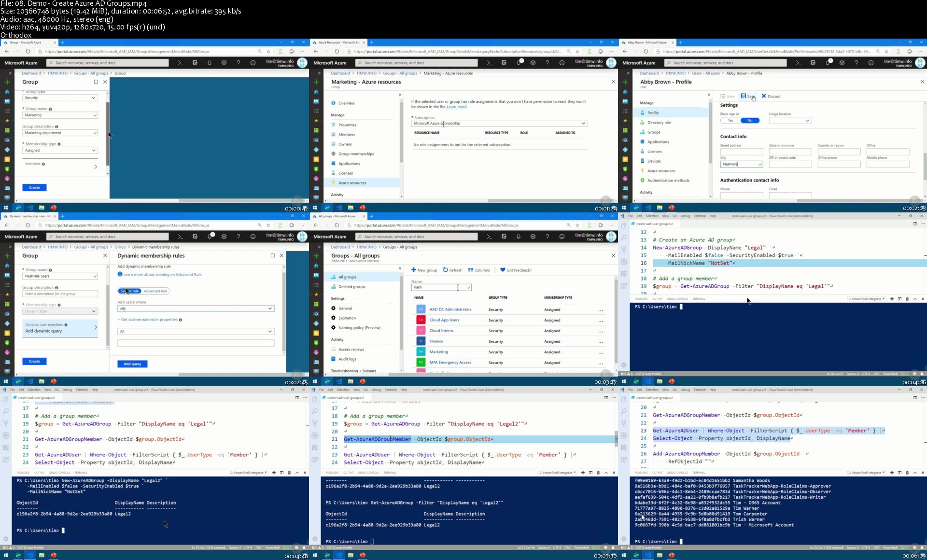Click new terminal plus in 00:04:06 VS Code frame
This screenshot has height=560, width=927.
[892, 299]
